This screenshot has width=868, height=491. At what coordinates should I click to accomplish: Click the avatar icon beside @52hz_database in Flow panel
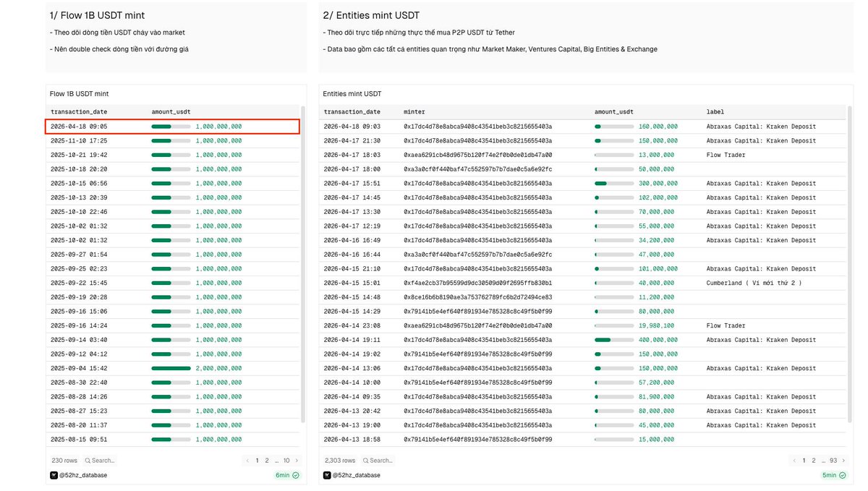[54, 475]
